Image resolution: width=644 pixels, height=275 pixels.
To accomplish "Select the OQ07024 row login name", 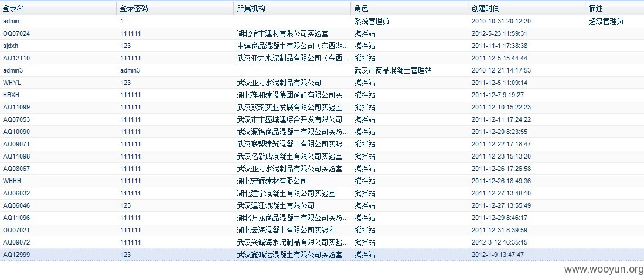I will click(x=16, y=33).
